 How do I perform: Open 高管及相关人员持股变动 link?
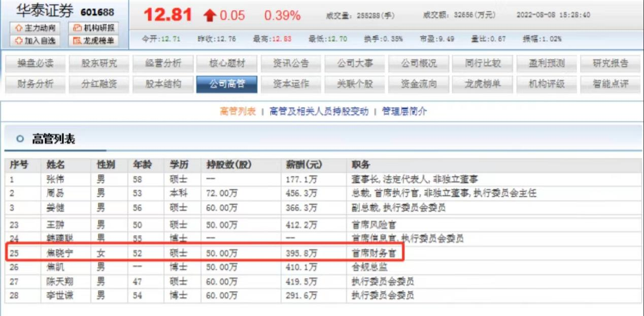pos(319,112)
